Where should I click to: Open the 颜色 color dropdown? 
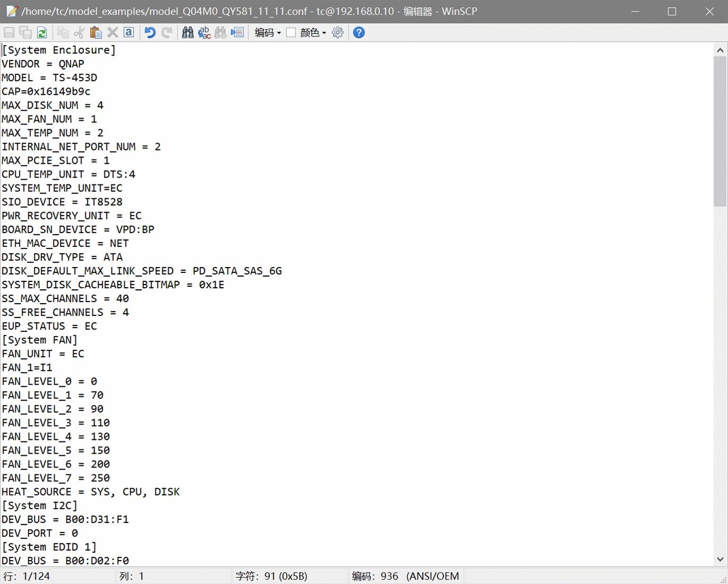click(x=313, y=32)
